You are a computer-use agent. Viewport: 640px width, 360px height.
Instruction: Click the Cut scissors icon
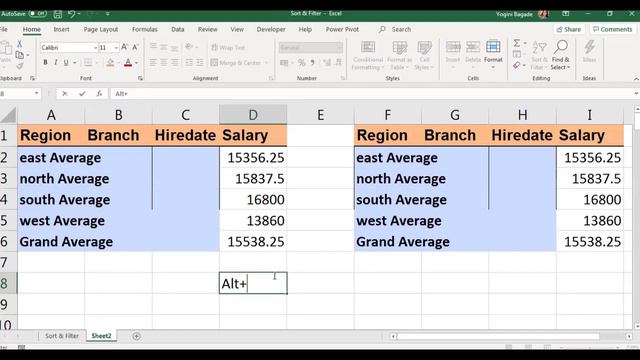click(19, 44)
